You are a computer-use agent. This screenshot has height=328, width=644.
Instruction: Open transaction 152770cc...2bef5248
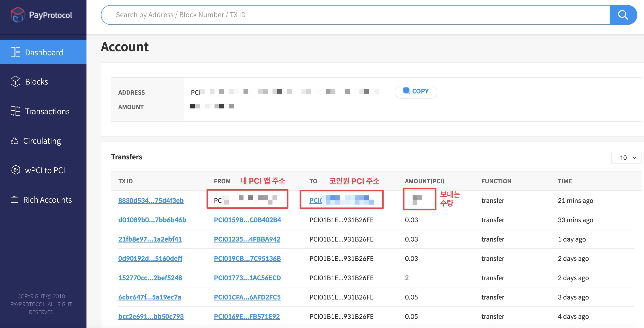[x=150, y=278]
